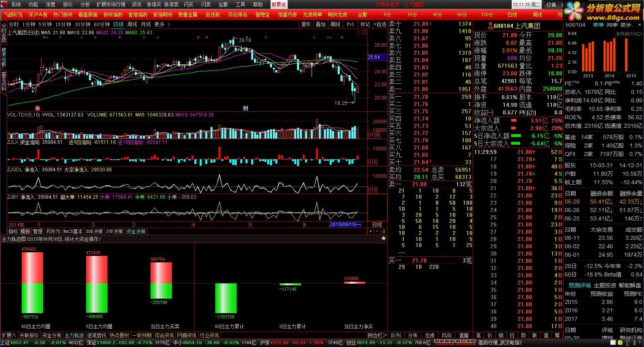Click the diamond marker above price axis

tap(359, 33)
